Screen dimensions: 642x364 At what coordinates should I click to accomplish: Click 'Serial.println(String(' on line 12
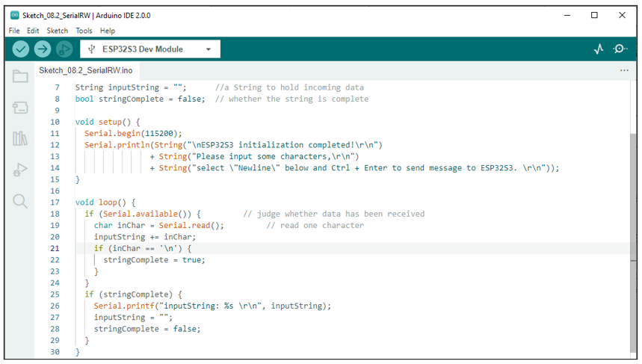134,144
